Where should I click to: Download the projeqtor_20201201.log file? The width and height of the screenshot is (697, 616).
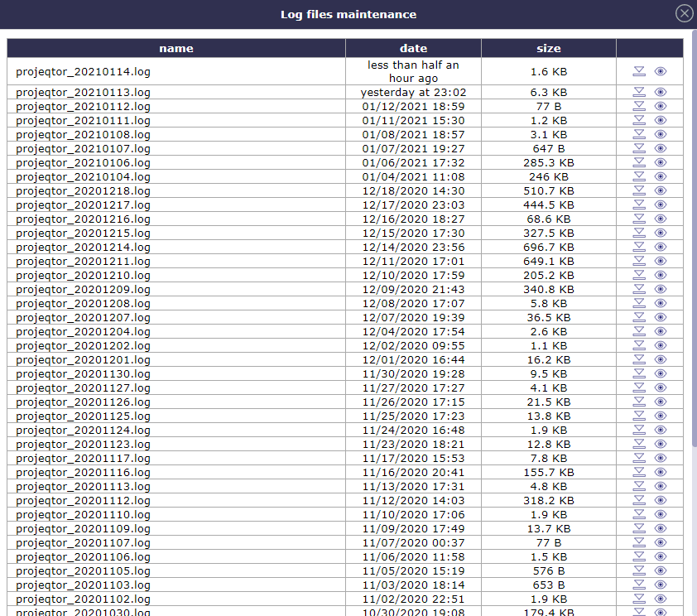[639, 359]
